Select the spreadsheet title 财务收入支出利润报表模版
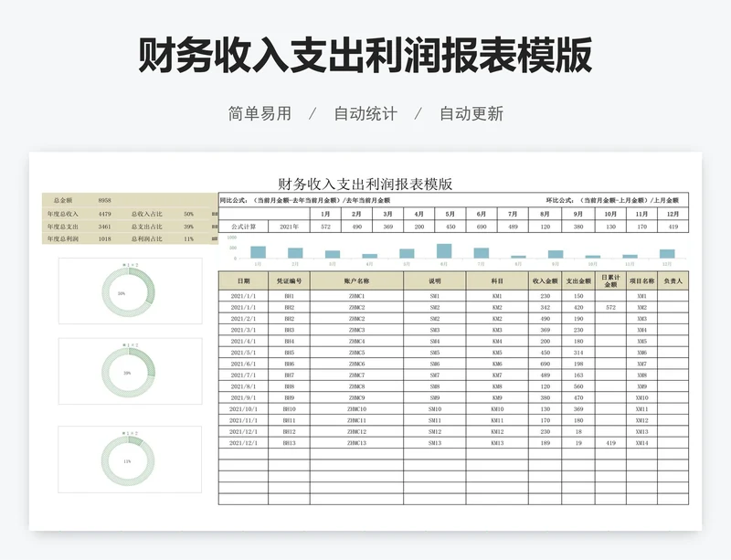The image size is (731, 560). 365,185
